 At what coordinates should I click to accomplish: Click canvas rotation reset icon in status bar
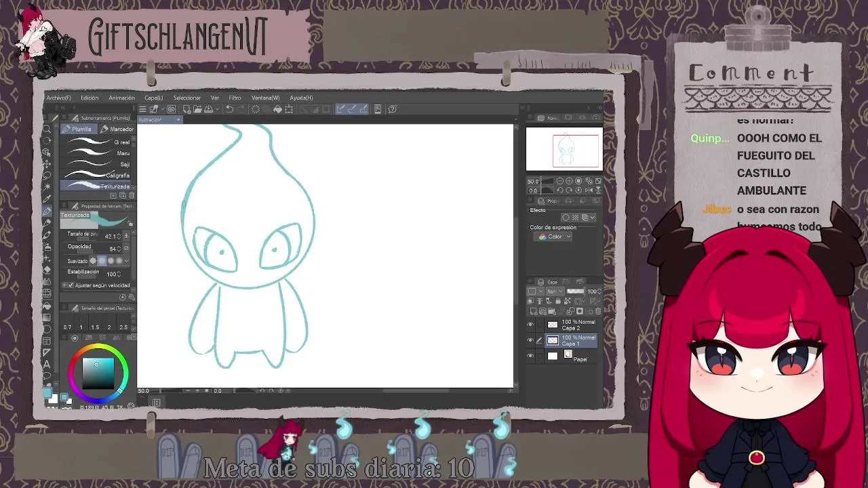click(281, 390)
